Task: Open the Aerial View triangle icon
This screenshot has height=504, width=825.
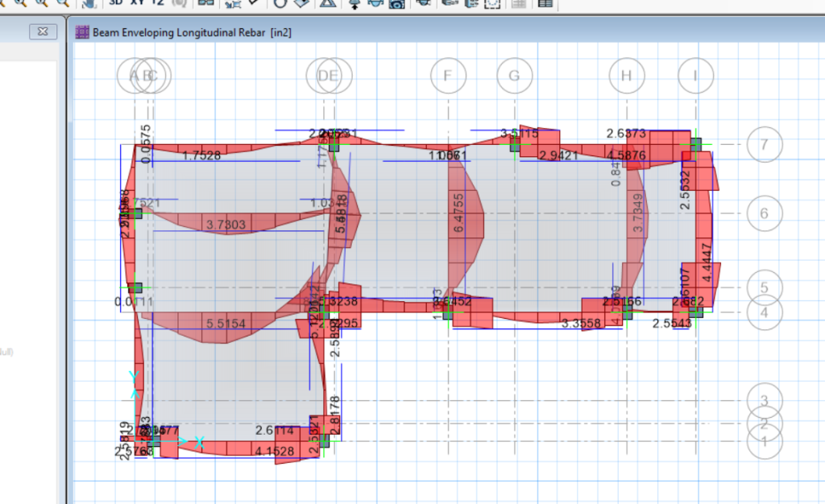Action: (x=329, y=3)
